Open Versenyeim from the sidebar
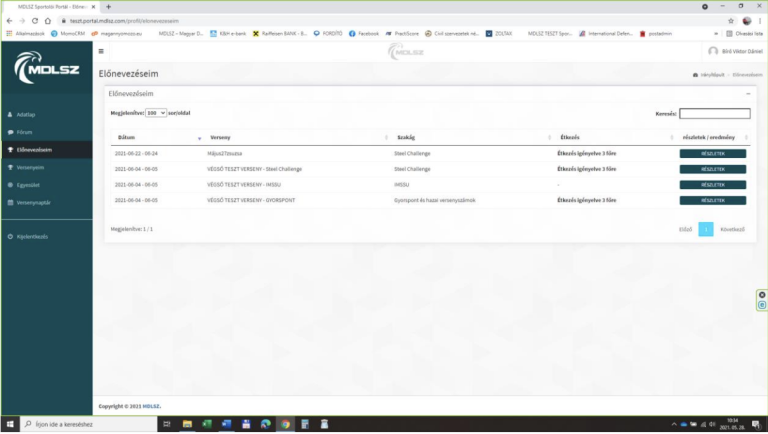 (34, 150)
